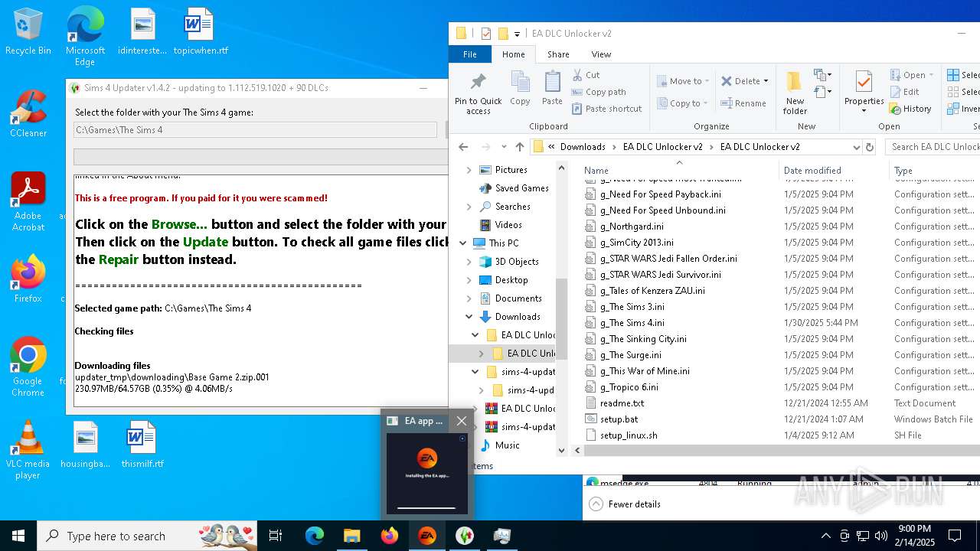Select g_Tropico 6.ini file

(629, 387)
